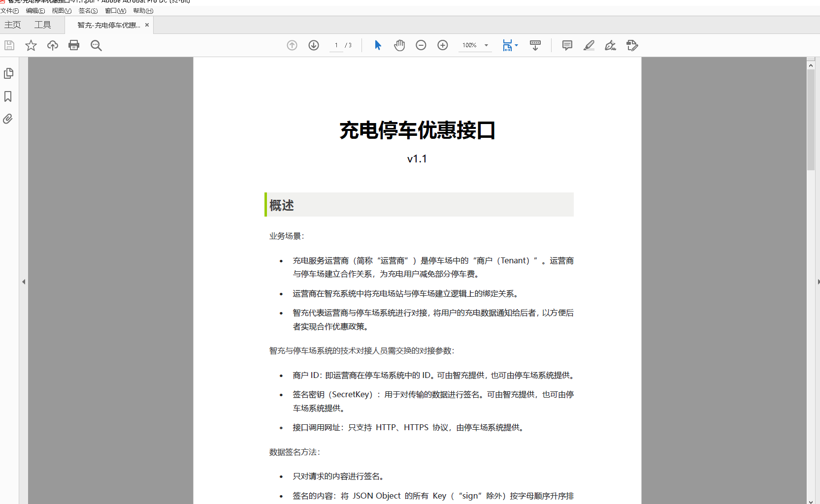The width and height of the screenshot is (820, 504).
Task: Click the 充电停车优惠接口 title
Action: pos(417,130)
